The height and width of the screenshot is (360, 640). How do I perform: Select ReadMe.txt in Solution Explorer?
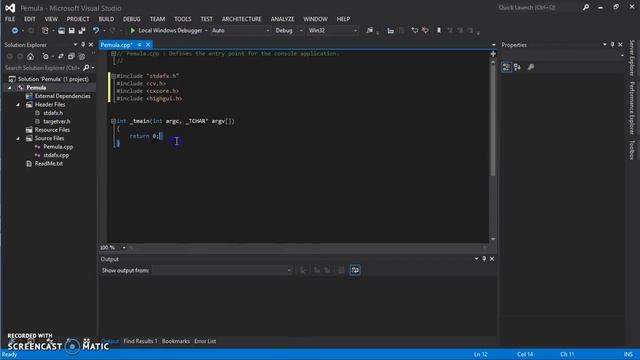[49, 164]
